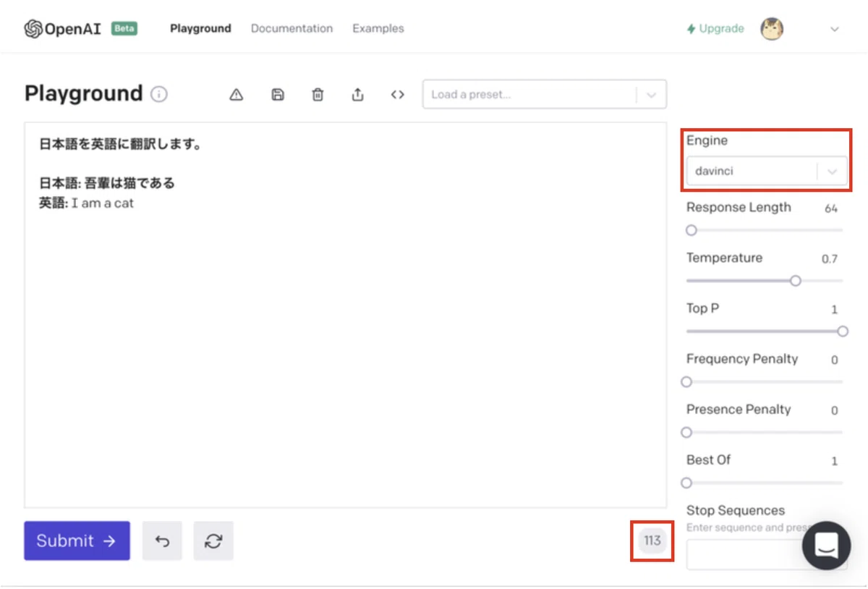Open the Examples tab
Screen dimensions: 868x589
pyautogui.click(x=378, y=29)
